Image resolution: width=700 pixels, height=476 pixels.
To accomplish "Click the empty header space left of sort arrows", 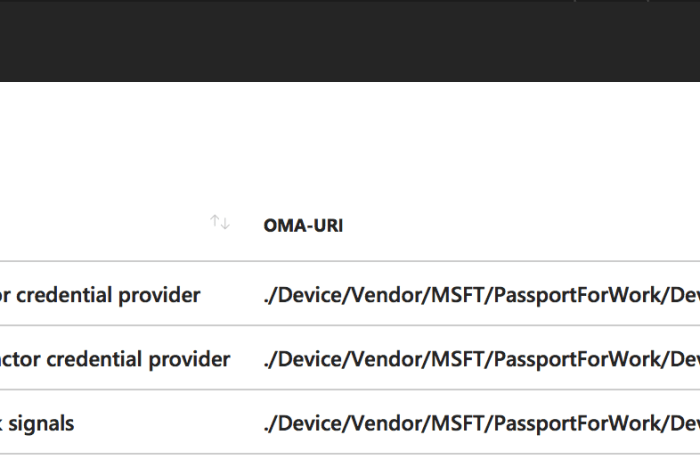I will pos(100,224).
